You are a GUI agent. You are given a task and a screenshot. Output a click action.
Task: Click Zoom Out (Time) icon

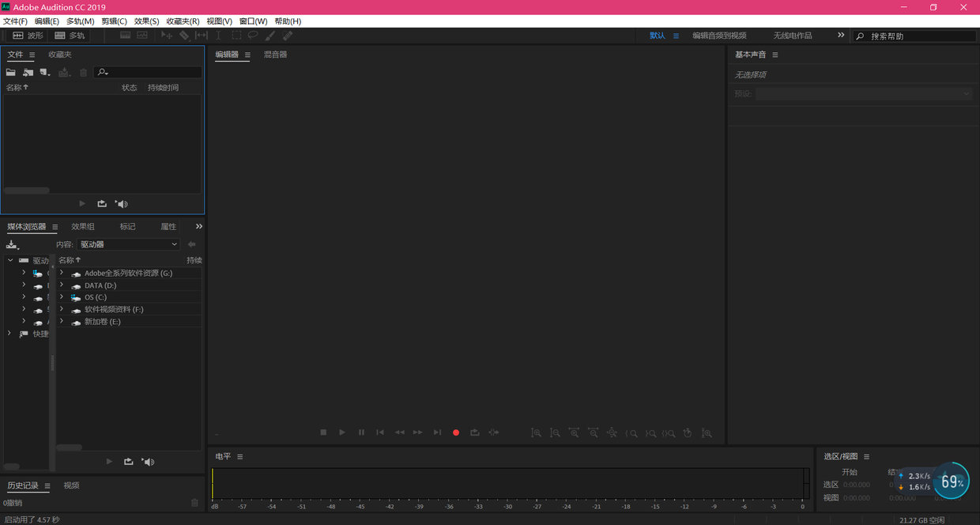point(593,432)
